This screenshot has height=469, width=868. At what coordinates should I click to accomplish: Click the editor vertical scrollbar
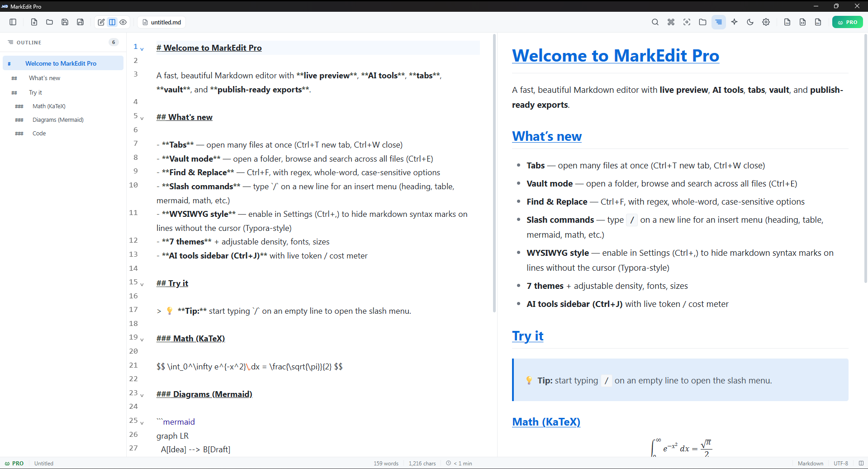494,173
